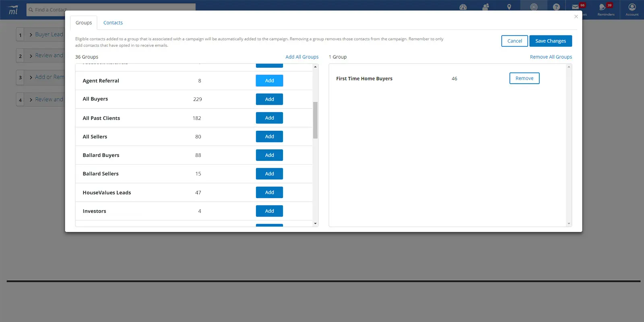Close the groups dialog with the X
The image size is (644, 322).
point(576,17)
